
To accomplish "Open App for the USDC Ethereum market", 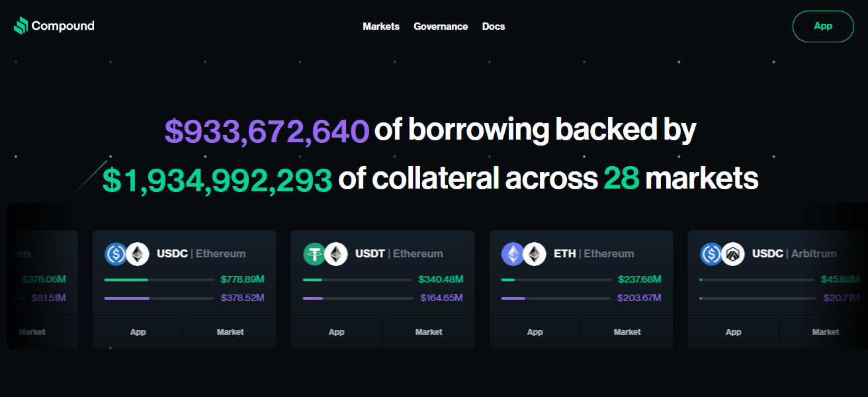I will point(138,332).
